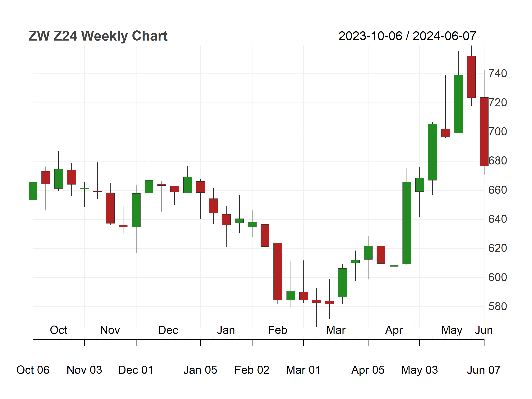Click the tall green candle right of the Apr label
532x399 pixels.
coord(407,223)
